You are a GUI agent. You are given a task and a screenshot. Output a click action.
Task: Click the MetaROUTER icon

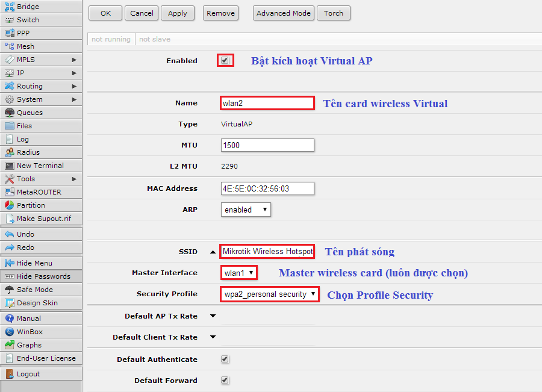[x=10, y=192]
